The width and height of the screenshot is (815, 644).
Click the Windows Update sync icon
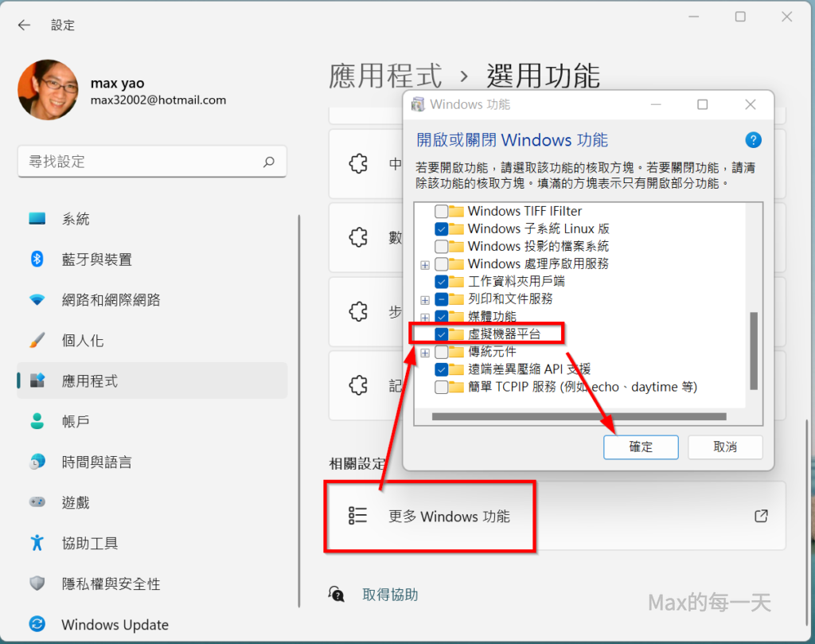[37, 624]
